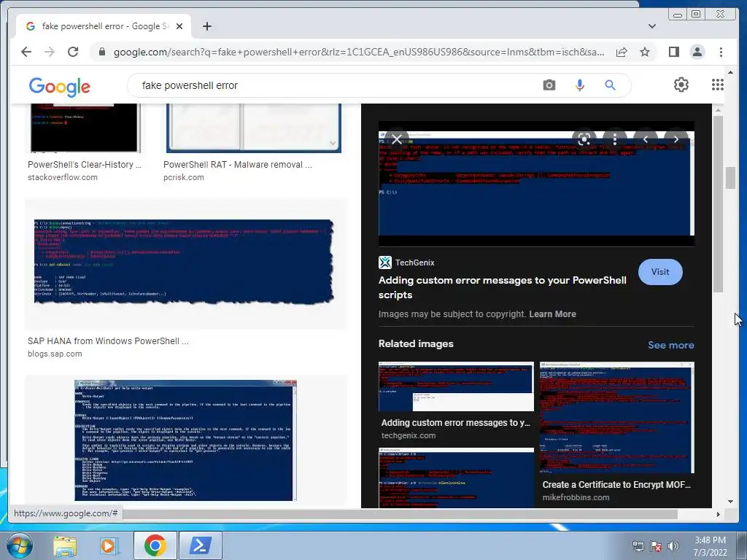Click mikefrobbins.com source text
Screen dimensions: 747x560
(x=576, y=497)
